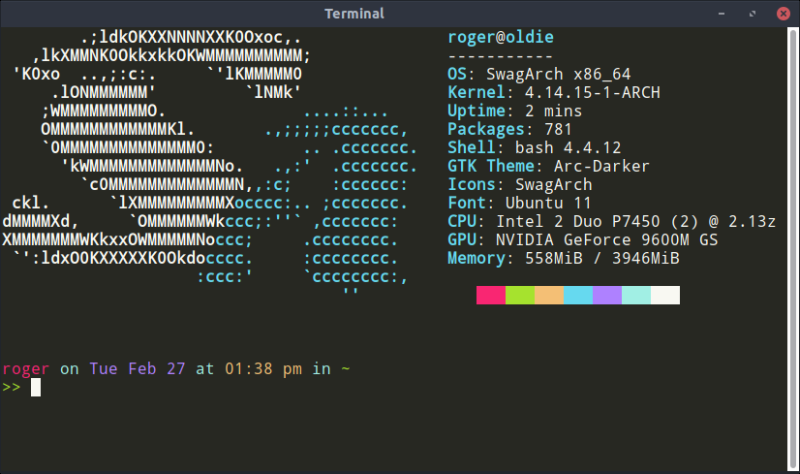Click the green color block

pos(520,295)
